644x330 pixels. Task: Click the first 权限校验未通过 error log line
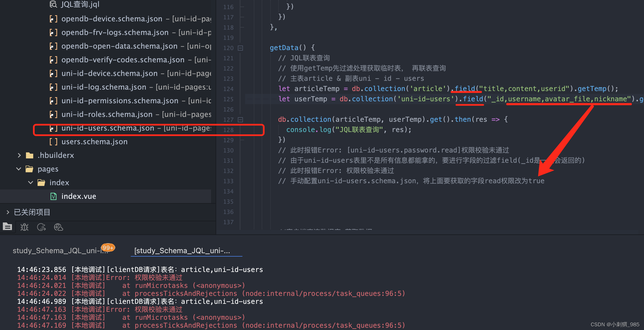[x=100, y=278]
